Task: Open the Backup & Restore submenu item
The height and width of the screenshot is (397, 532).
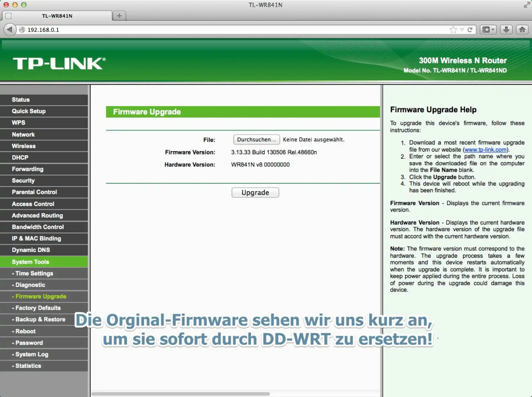Action: (40, 319)
